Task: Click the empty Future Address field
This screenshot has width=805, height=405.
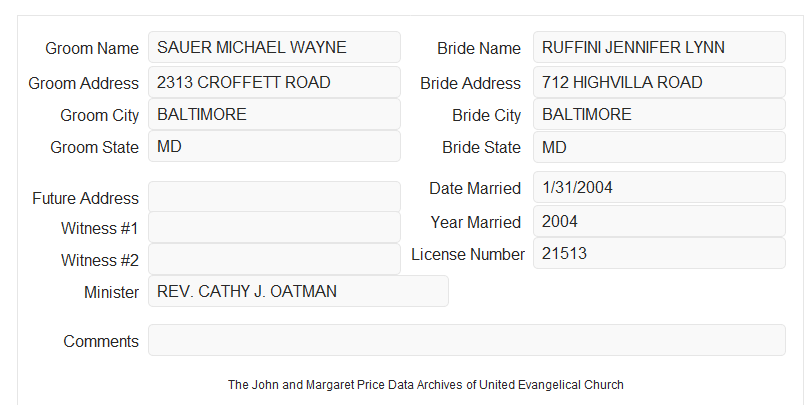Action: pos(274,197)
